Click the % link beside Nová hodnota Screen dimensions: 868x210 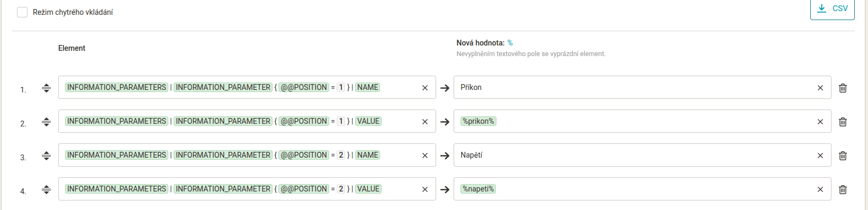[x=510, y=43]
